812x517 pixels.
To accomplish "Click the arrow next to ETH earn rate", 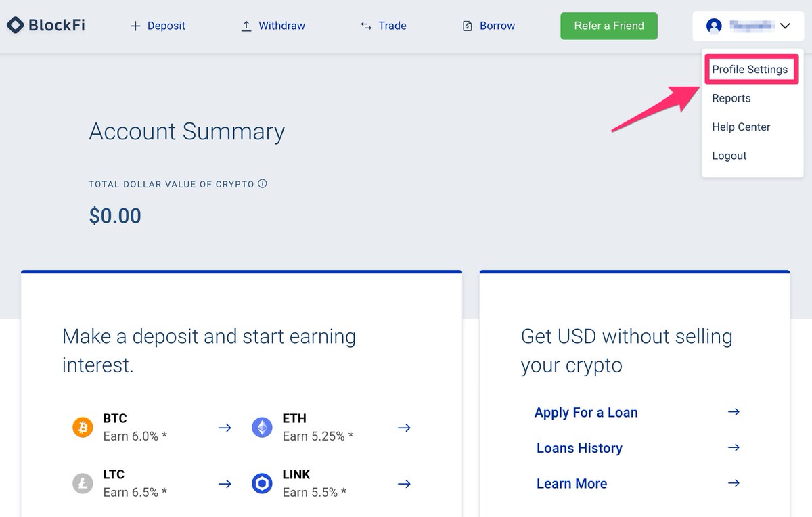I will point(404,428).
